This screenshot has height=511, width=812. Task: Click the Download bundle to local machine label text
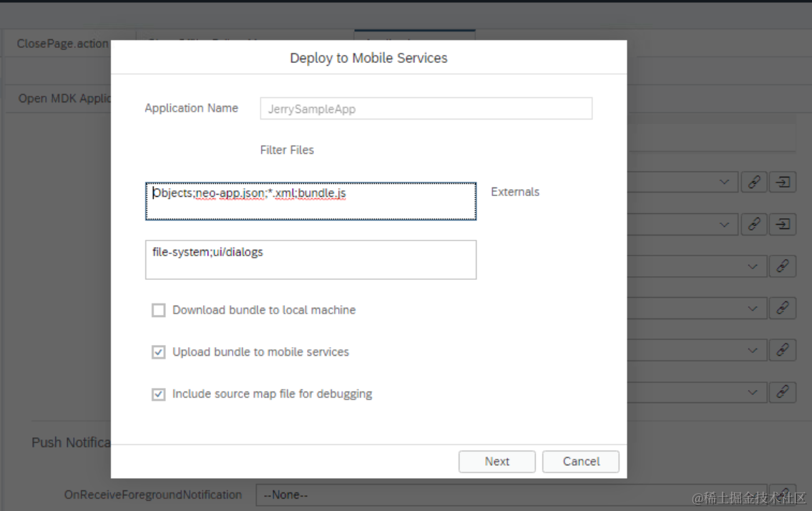tap(263, 310)
